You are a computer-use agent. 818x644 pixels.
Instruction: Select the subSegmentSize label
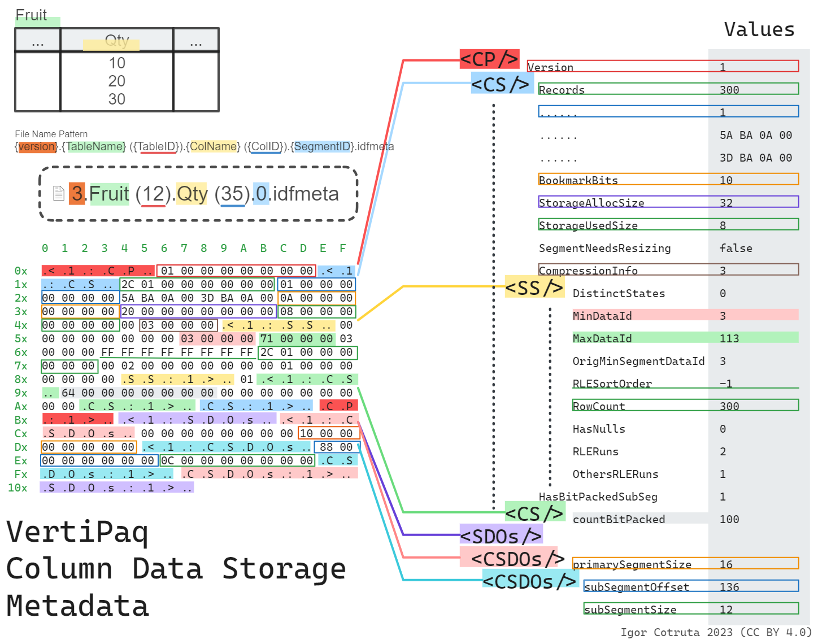click(x=630, y=610)
